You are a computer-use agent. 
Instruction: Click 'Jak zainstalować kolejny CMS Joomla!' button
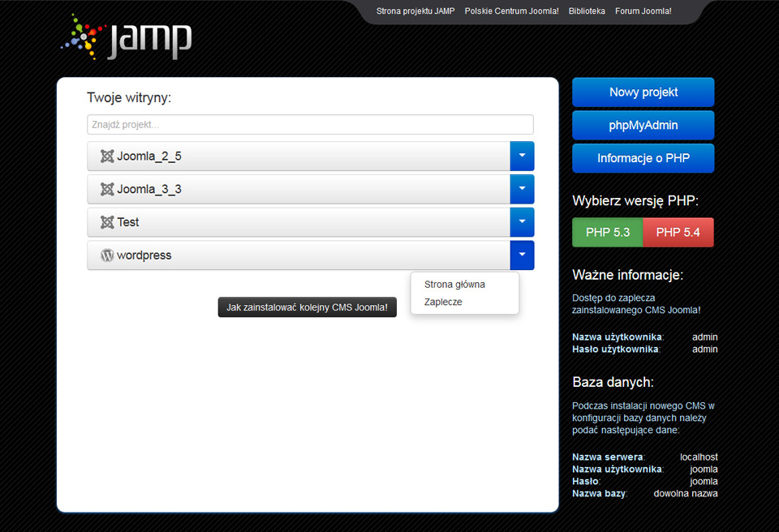coord(307,307)
